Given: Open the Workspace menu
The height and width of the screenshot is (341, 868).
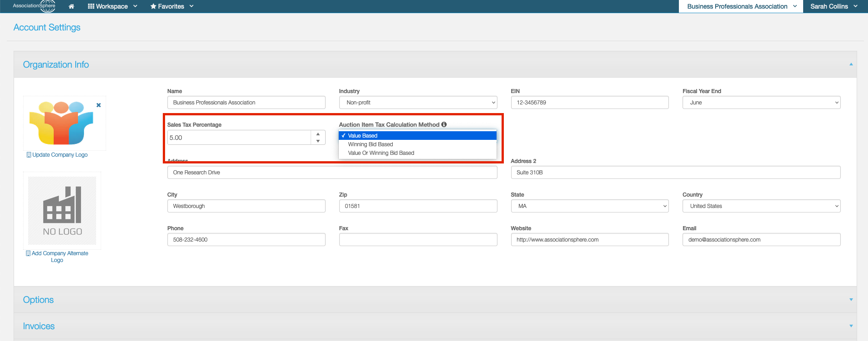Looking at the screenshot, I should (x=112, y=6).
